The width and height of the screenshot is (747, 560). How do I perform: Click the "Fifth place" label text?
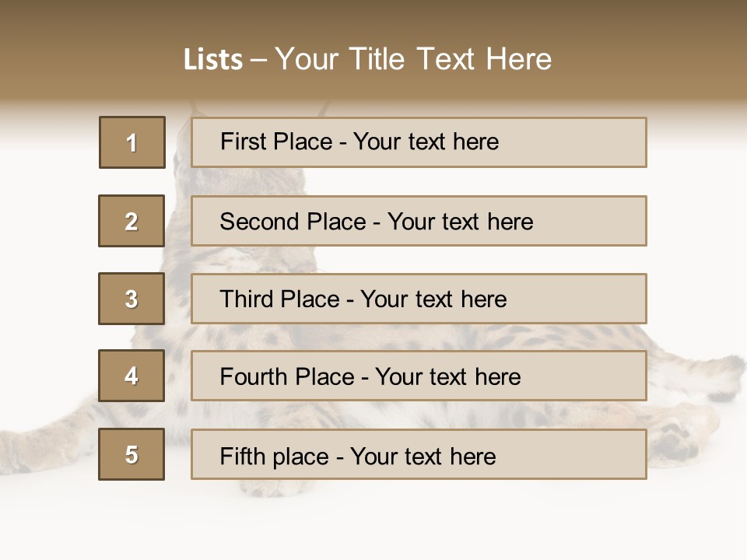tap(273, 456)
